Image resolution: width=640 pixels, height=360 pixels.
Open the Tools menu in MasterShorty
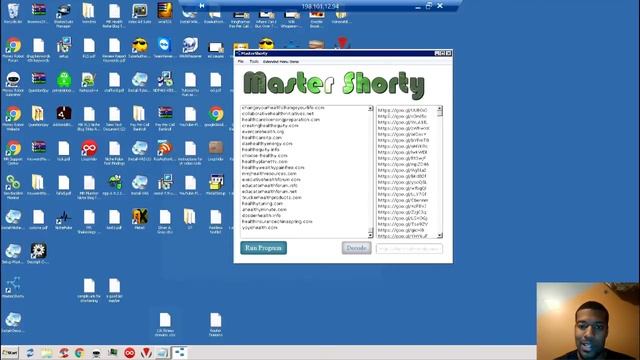coord(254,62)
